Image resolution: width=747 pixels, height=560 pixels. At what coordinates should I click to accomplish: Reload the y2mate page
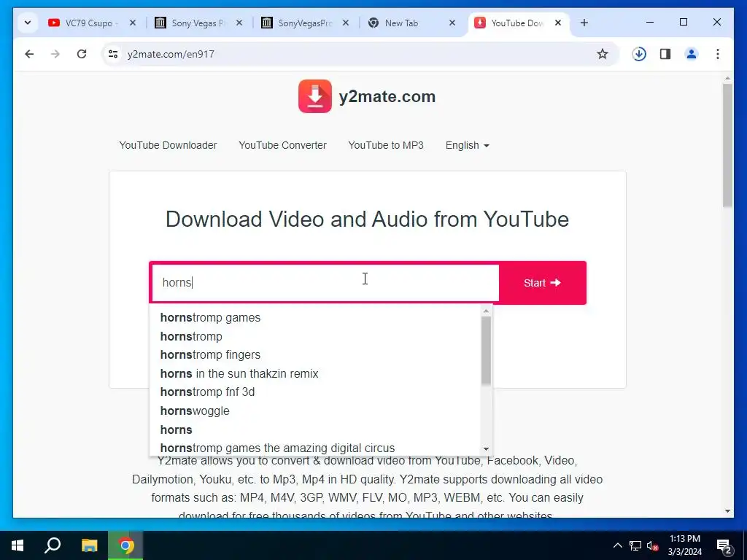[x=82, y=54]
